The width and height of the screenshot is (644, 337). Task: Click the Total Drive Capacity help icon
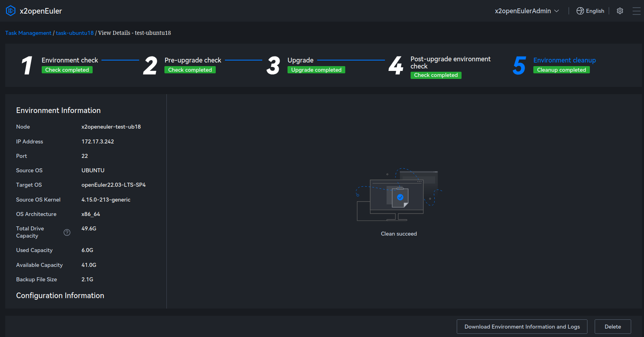click(x=67, y=232)
